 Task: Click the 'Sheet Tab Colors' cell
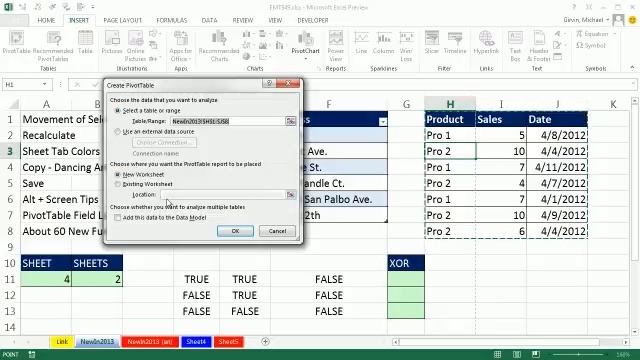[x=61, y=151]
